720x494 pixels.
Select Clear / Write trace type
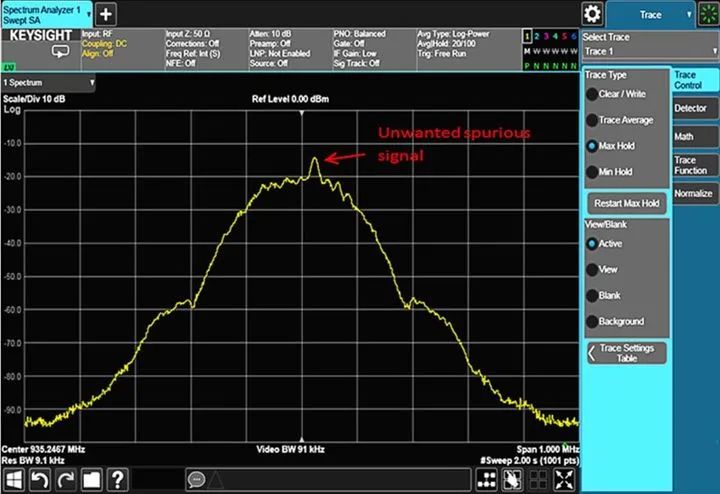tap(616, 94)
